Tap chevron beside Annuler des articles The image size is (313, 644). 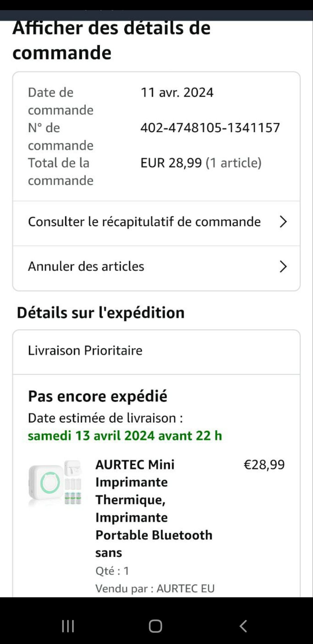coord(283,266)
